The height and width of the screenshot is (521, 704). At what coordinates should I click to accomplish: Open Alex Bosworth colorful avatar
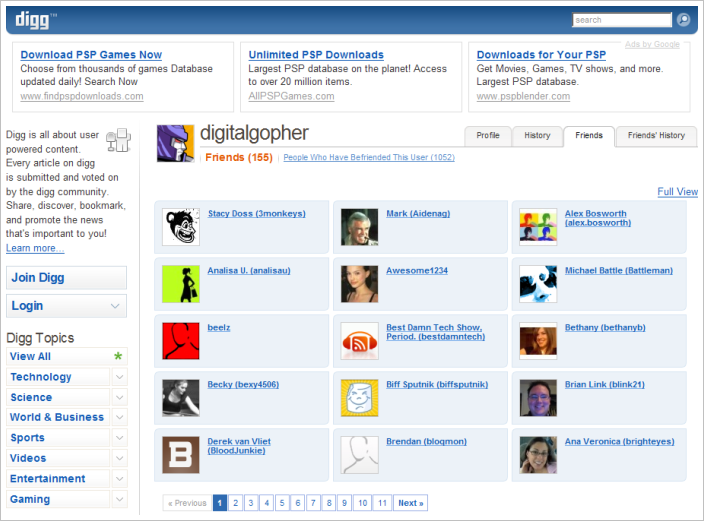[x=538, y=227]
